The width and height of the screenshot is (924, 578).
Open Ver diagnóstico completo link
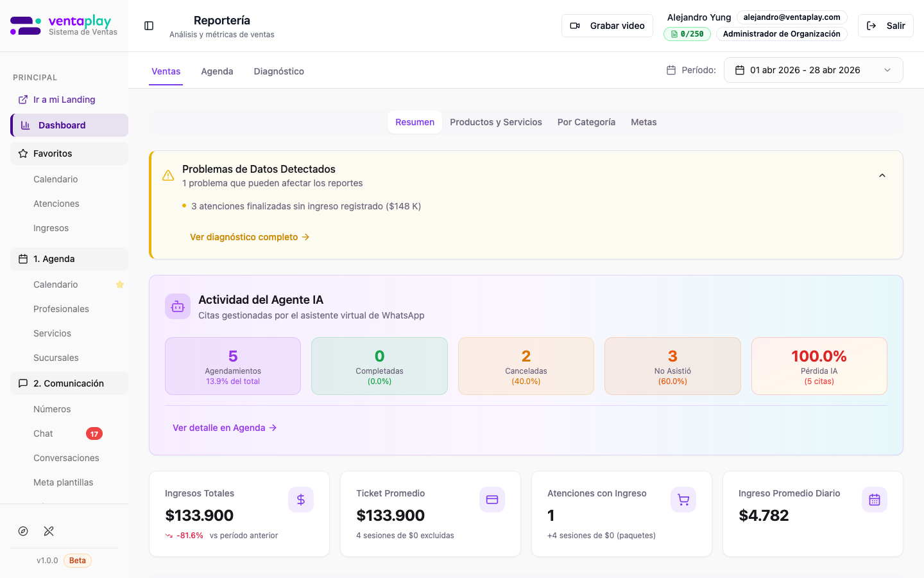point(250,237)
